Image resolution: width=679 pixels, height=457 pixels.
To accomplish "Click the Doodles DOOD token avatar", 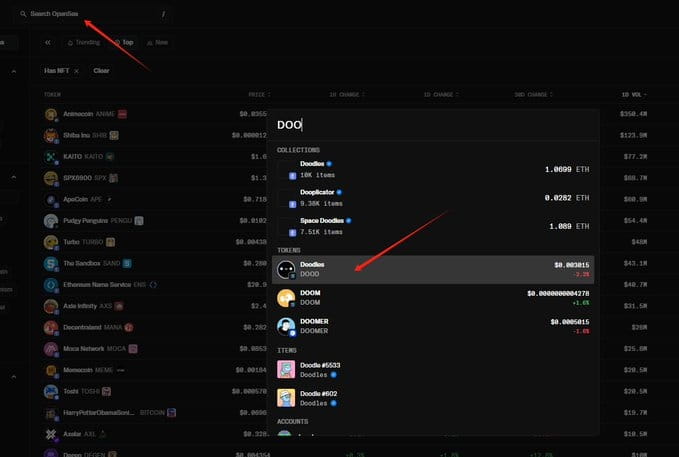I will [286, 269].
